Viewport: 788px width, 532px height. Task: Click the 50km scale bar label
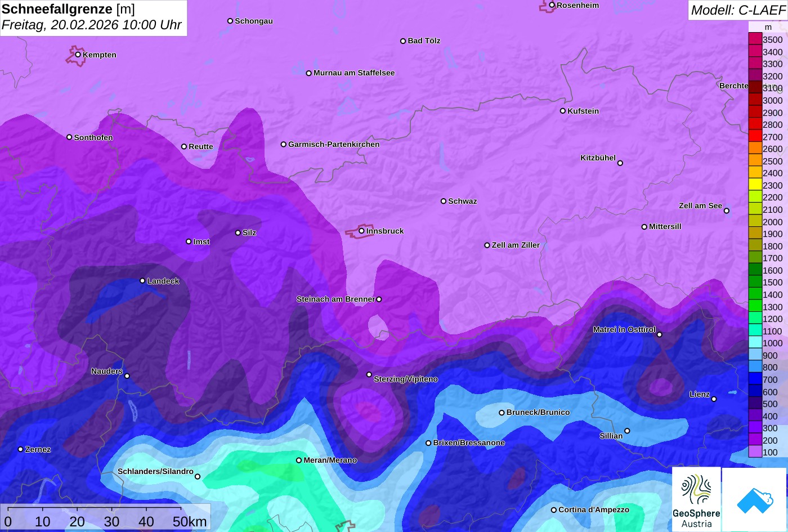(190, 521)
